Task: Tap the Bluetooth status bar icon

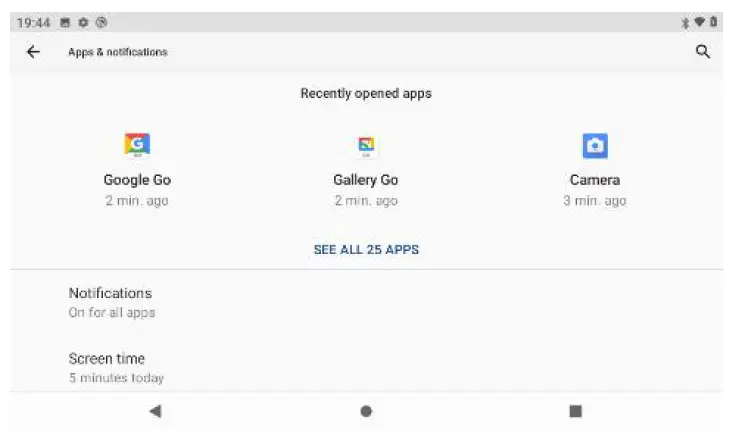Action: point(685,22)
